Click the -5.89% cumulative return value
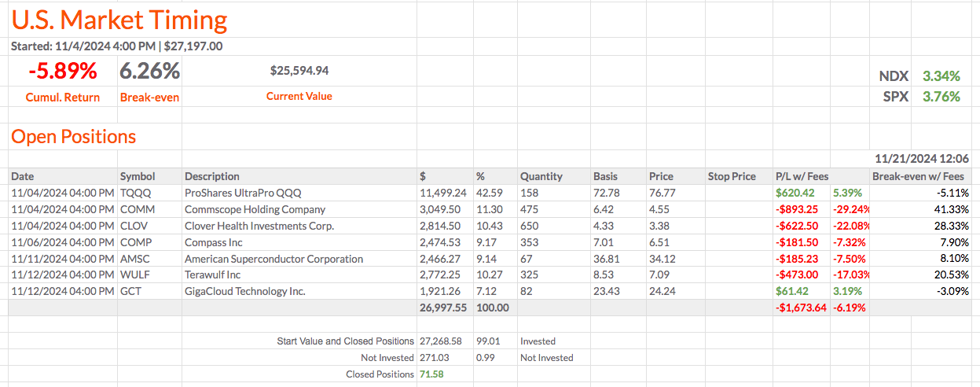This screenshot has width=980, height=387. tap(63, 72)
